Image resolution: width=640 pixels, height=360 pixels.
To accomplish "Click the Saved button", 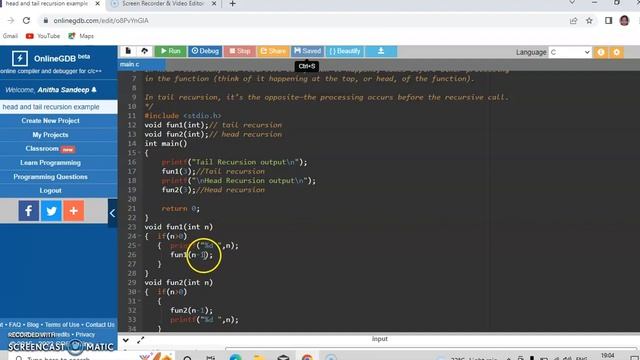I will click(x=307, y=51).
